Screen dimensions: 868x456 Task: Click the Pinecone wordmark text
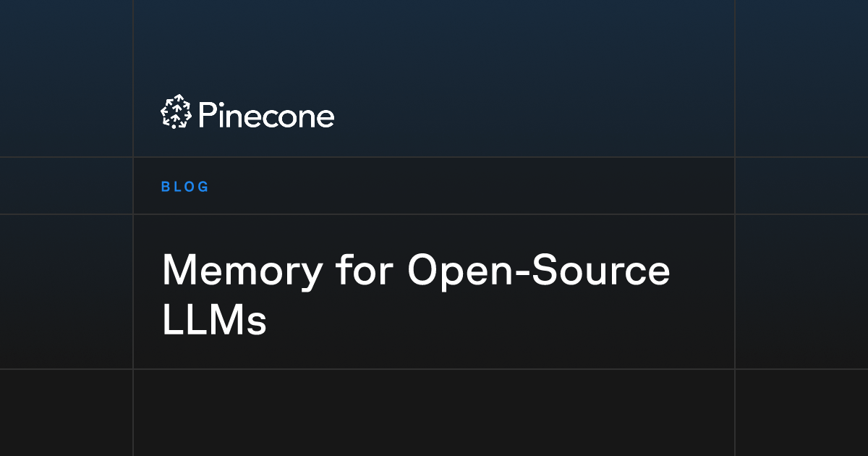[x=265, y=115]
